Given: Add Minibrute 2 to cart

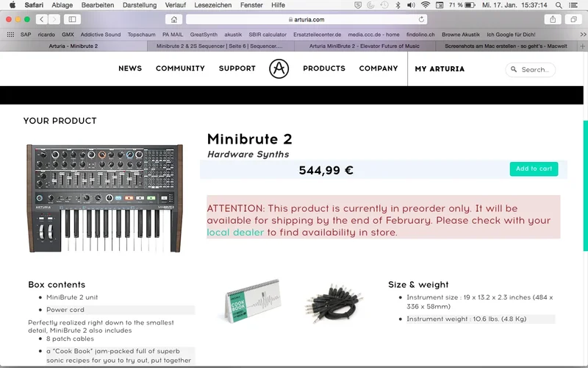Looking at the screenshot, I should point(534,169).
